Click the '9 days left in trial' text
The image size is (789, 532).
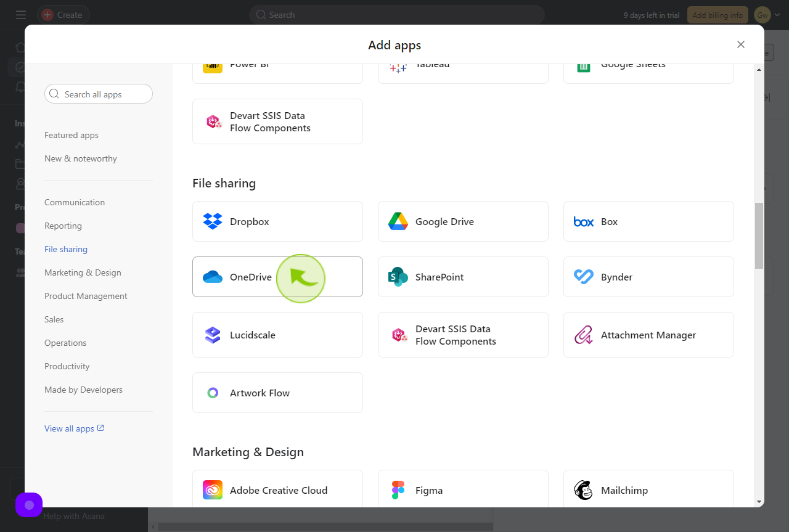(652, 15)
